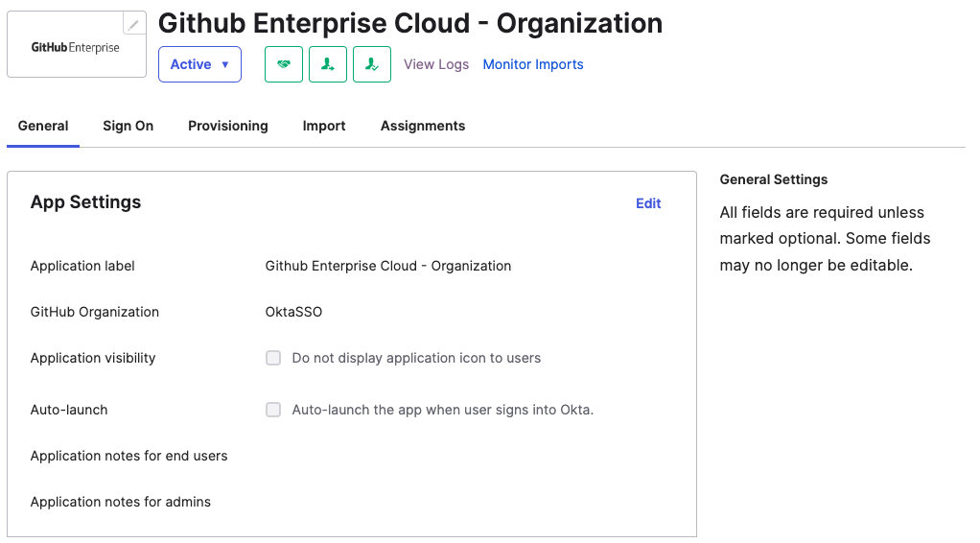Click the Application label value text
This screenshot has height=543, width=980.
click(388, 266)
